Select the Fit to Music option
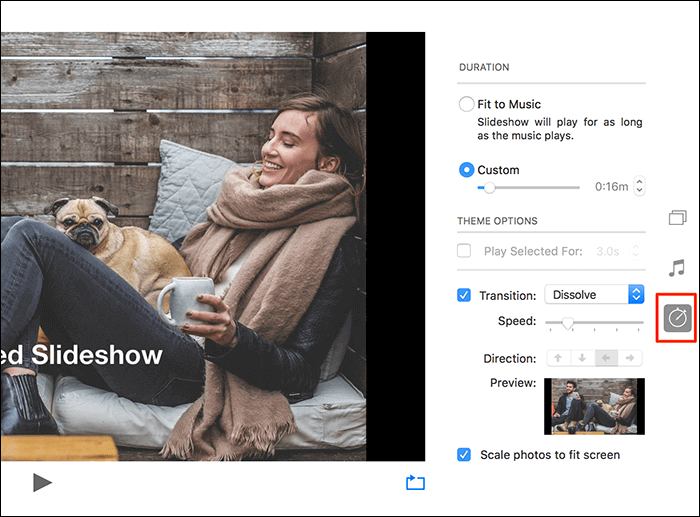This screenshot has width=700, height=517. pyautogui.click(x=466, y=104)
